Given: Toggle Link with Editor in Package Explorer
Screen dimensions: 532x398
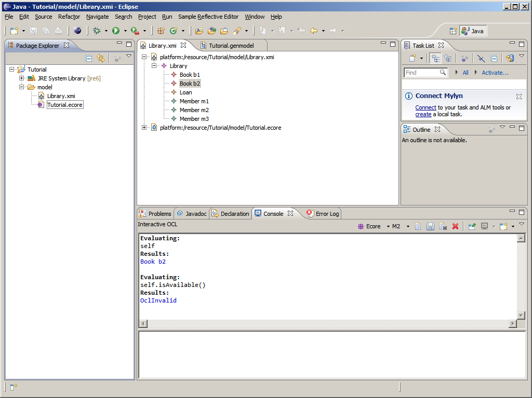Looking at the screenshot, I should 101,58.
